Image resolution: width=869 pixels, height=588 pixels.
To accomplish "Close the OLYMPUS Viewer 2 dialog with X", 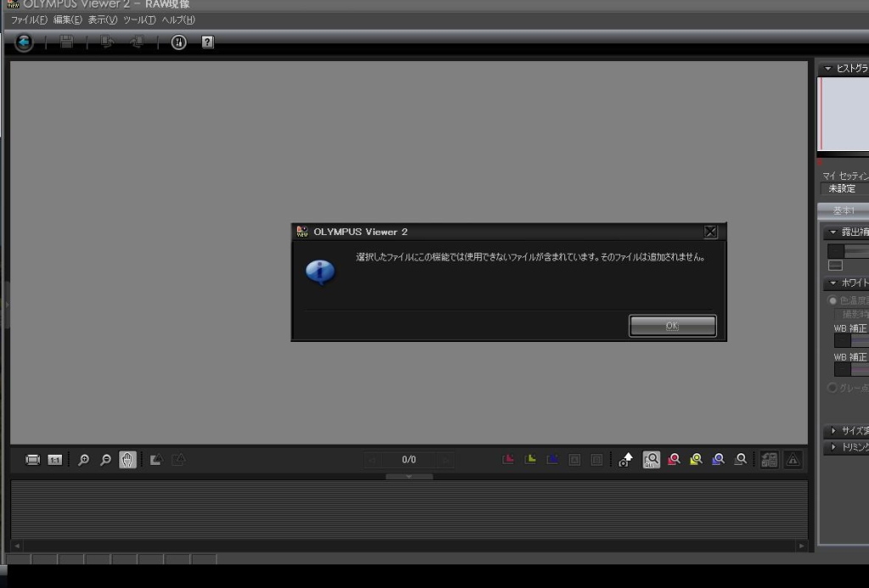I will click(x=710, y=232).
